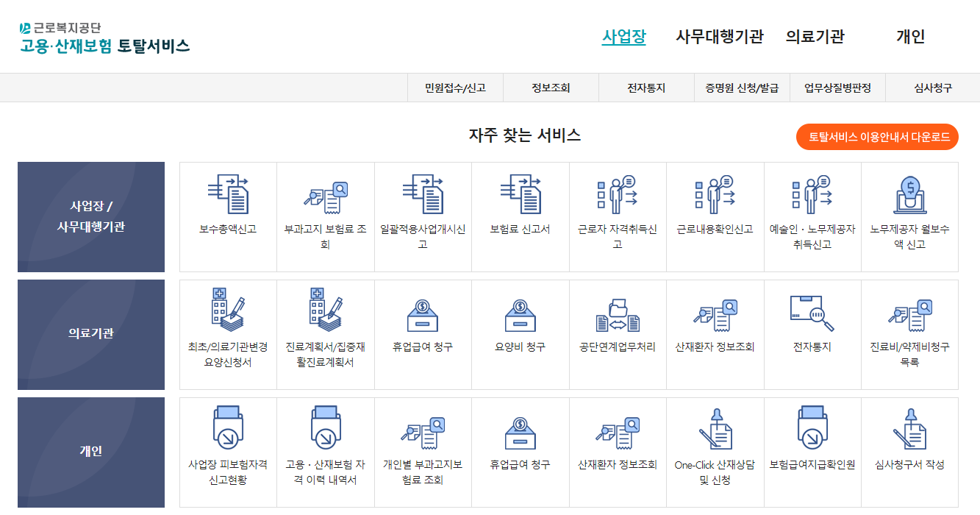Open the 보험급여지급확인원 icon
The width and height of the screenshot is (980, 515).
[x=812, y=427]
